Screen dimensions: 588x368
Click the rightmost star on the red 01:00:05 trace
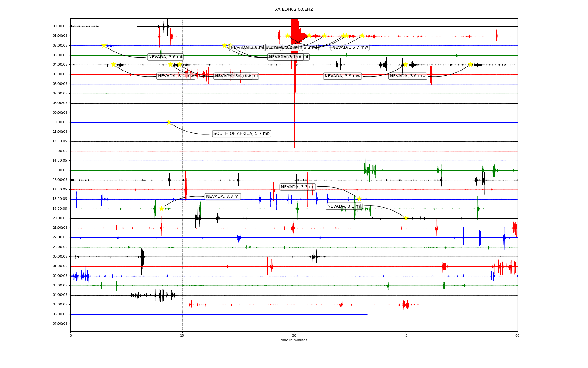tap(362, 36)
